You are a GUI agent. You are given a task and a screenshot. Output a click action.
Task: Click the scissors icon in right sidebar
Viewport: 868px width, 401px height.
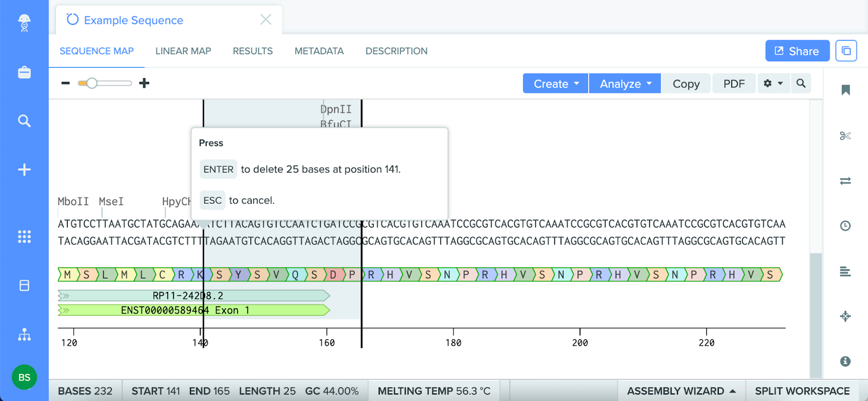click(x=845, y=136)
